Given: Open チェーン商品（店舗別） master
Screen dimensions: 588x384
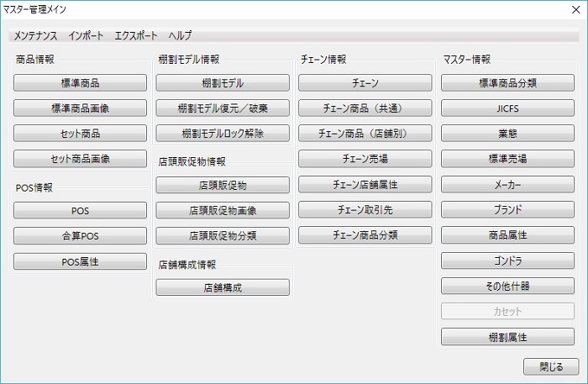Looking at the screenshot, I should coord(365,134).
